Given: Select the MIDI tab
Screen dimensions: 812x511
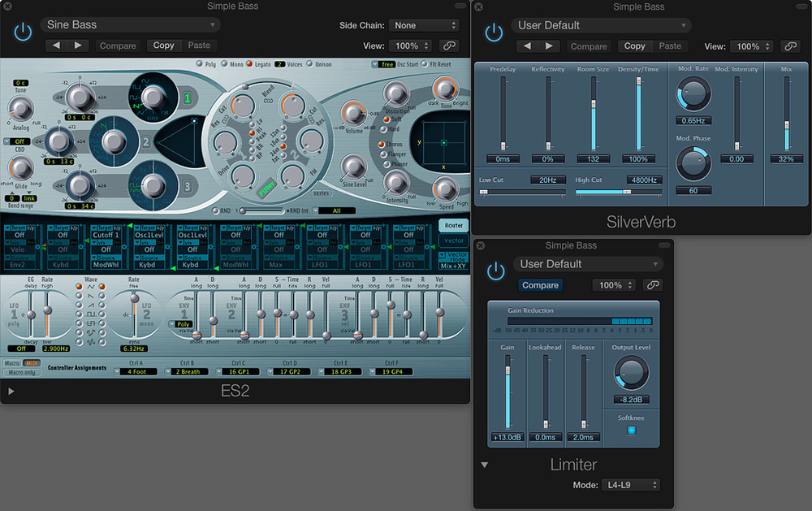Looking at the screenshot, I should click(x=32, y=363).
